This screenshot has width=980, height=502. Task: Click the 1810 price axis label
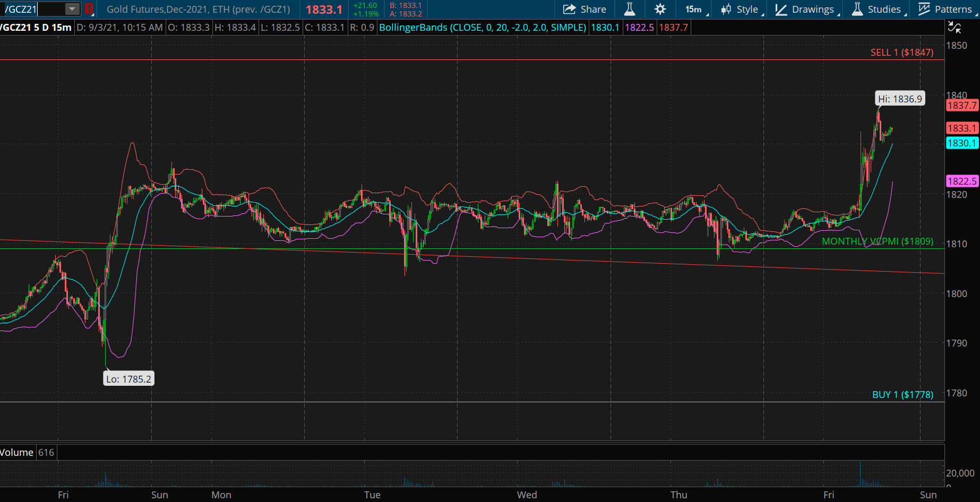click(957, 244)
